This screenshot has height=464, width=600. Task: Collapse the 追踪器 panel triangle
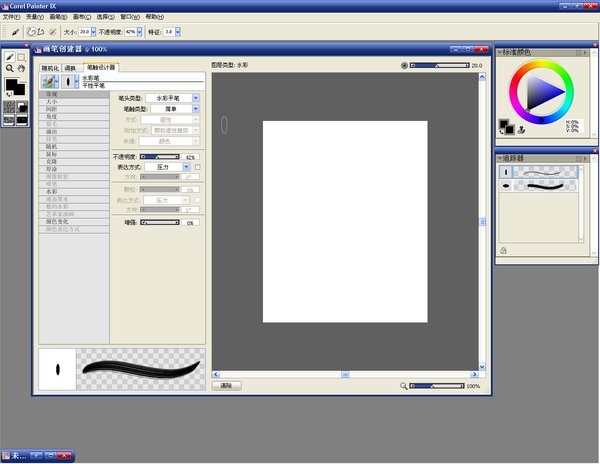(x=499, y=158)
